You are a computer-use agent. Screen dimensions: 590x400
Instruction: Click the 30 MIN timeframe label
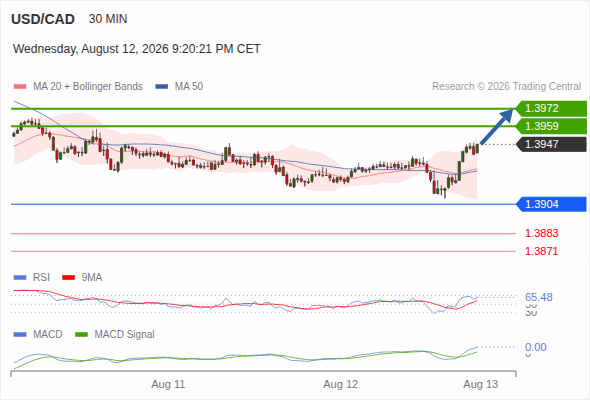pos(108,19)
